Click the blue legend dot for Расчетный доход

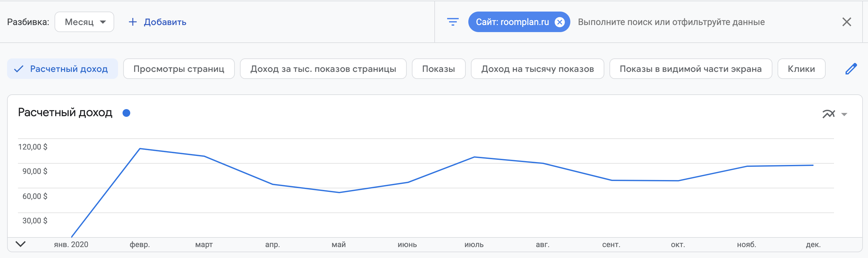point(126,113)
